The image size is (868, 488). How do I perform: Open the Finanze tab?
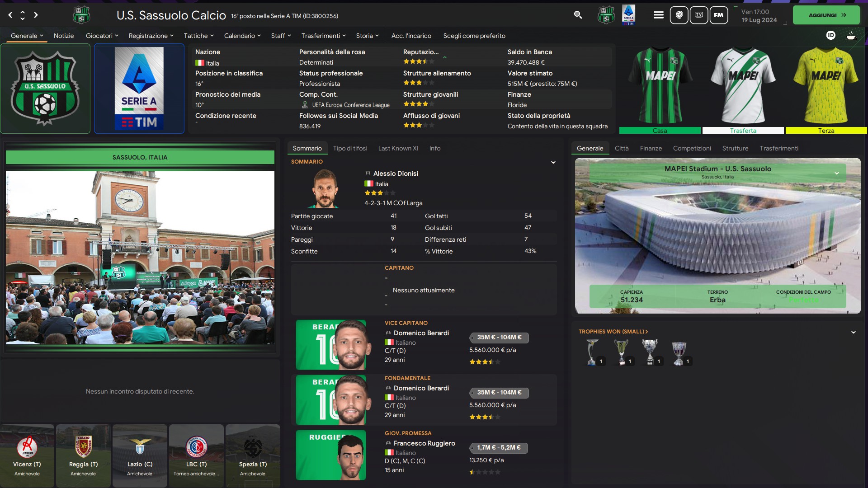[x=651, y=148]
